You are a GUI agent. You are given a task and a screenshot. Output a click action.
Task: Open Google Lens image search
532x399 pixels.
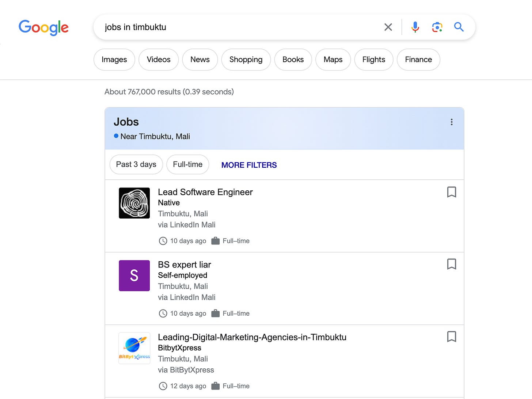pos(437,27)
